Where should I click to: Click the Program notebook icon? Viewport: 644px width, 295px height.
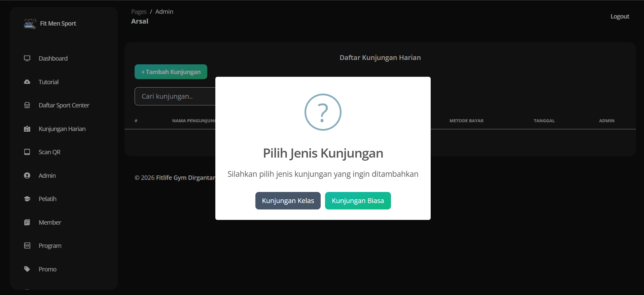coord(27,245)
